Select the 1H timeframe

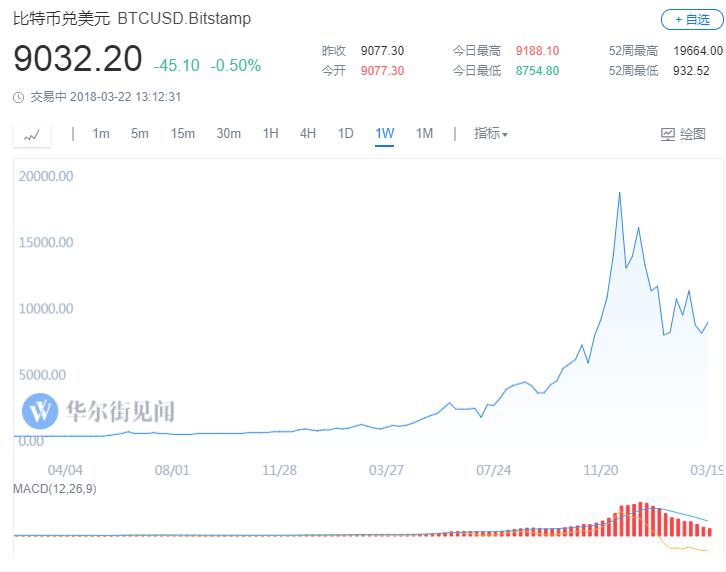click(x=270, y=134)
